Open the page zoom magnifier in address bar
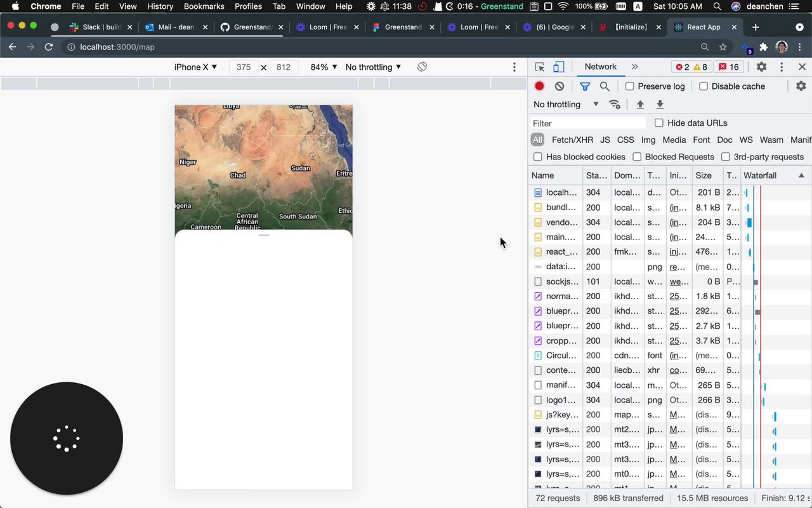Image resolution: width=812 pixels, height=508 pixels. click(x=705, y=47)
